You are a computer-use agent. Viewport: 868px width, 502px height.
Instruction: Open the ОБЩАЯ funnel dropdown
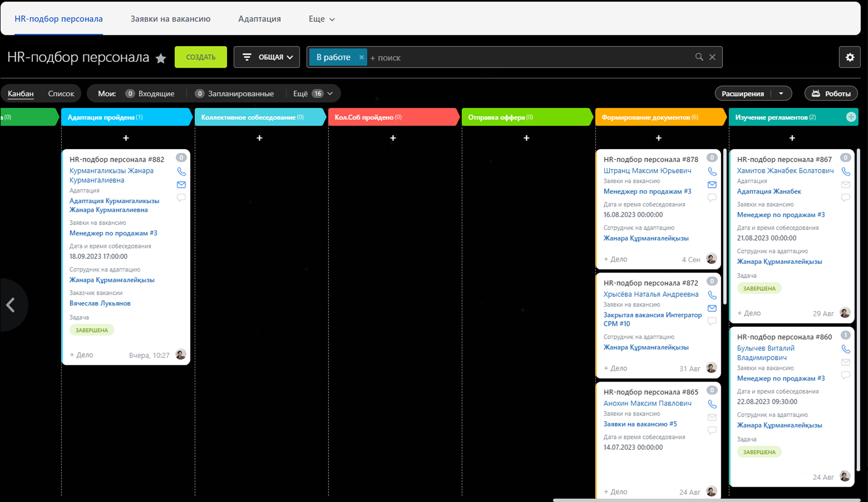(x=267, y=57)
